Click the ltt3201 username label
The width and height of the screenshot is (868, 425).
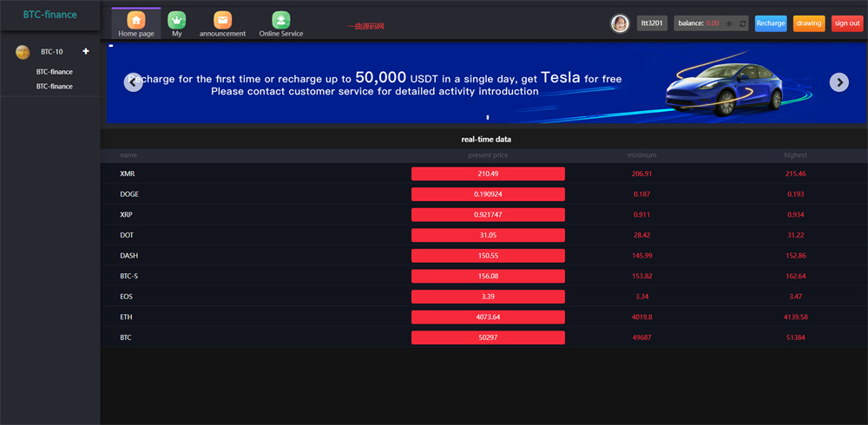click(x=652, y=23)
